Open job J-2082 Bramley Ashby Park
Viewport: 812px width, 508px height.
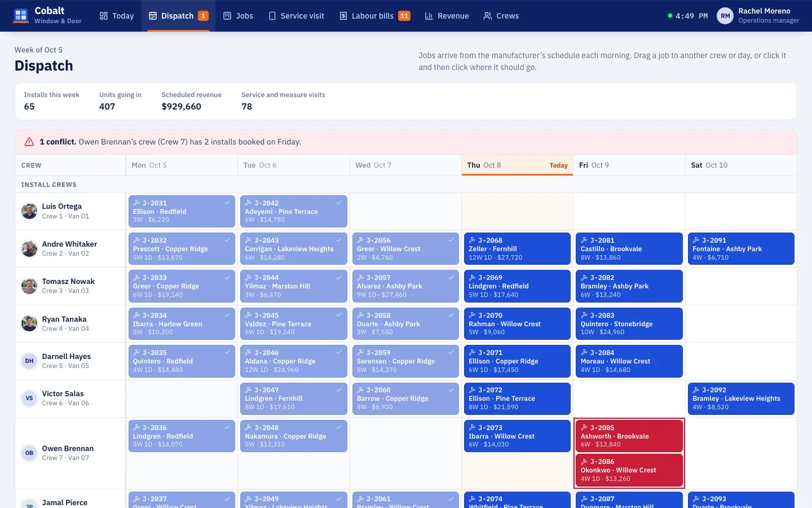629,286
